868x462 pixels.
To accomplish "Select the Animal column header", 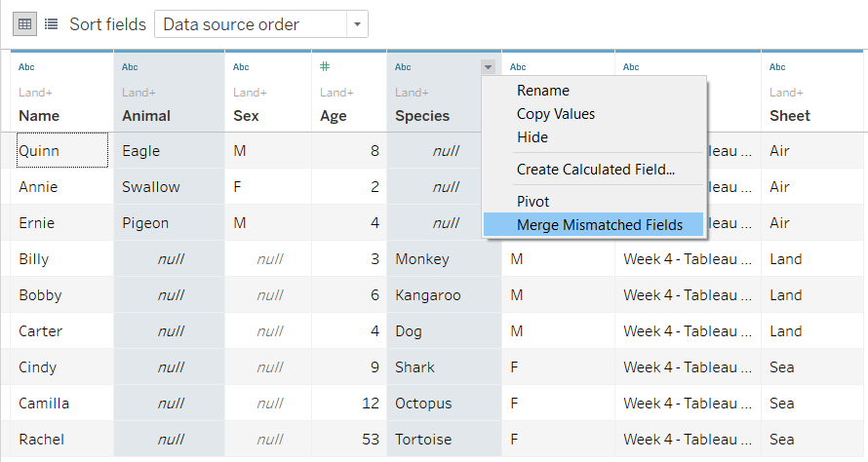I will click(146, 116).
